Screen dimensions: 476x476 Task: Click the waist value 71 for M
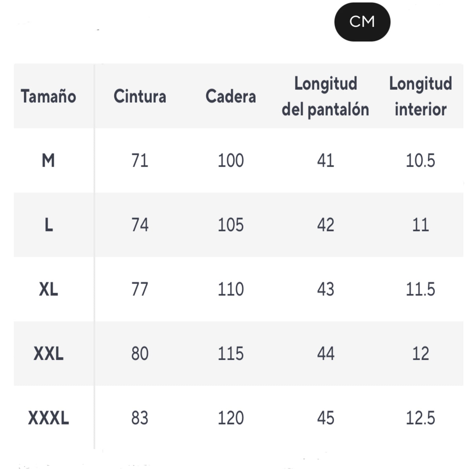click(x=140, y=161)
